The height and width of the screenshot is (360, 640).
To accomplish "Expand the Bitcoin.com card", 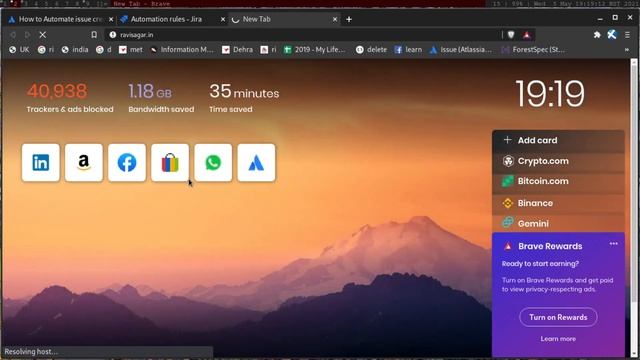I will 558,181.
